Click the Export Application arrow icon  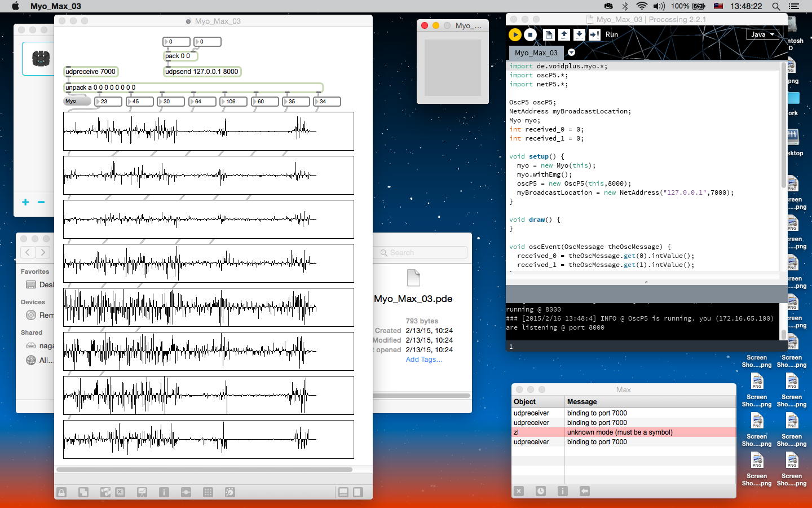(x=594, y=34)
